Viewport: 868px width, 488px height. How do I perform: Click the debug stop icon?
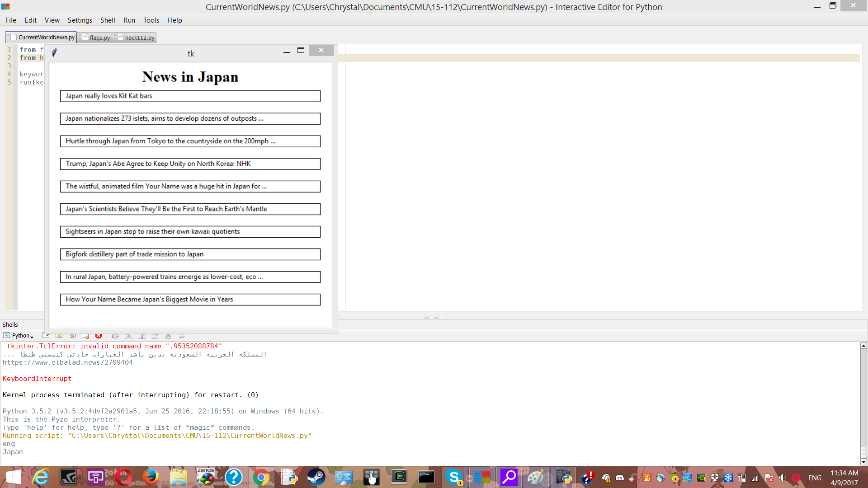tap(168, 336)
